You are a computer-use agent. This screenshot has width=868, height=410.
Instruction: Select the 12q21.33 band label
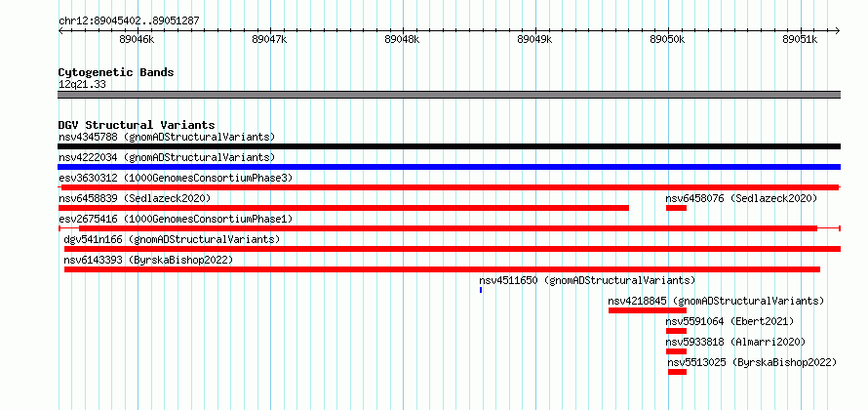click(82, 85)
